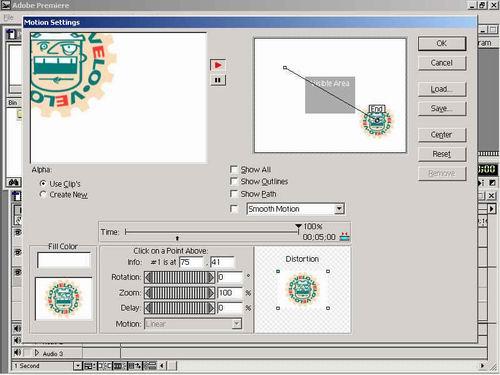Click Load... to load motion settings

442,89
